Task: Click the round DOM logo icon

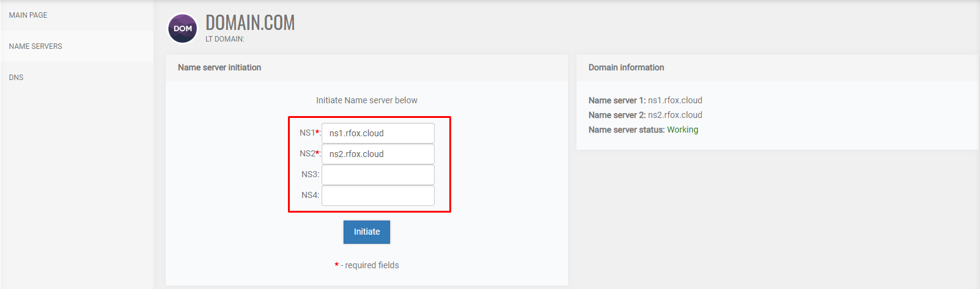Action: [182, 29]
